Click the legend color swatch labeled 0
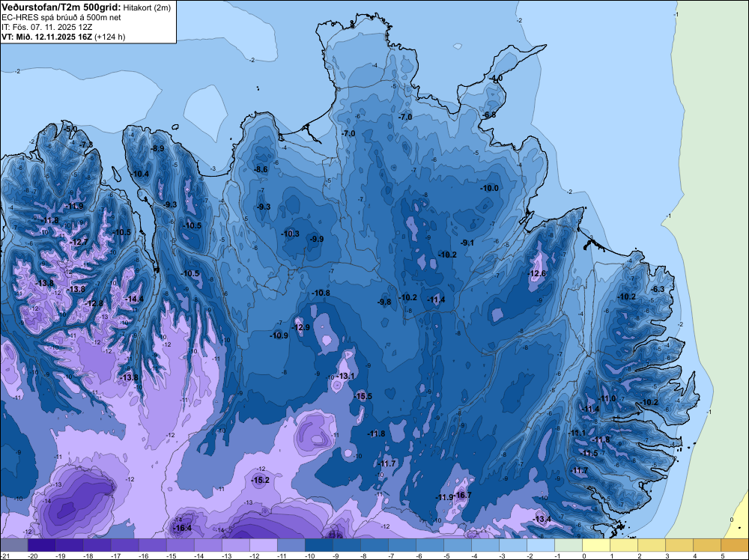The height and width of the screenshot is (560, 749). coord(595,546)
